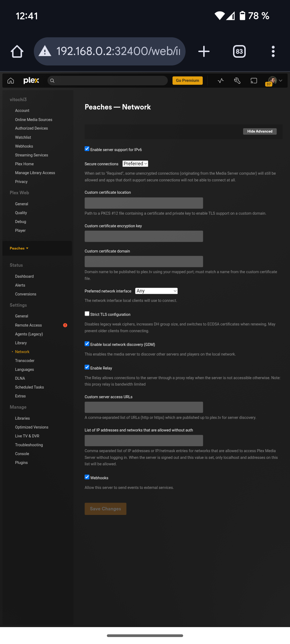Click the Go Premium button
This screenshot has height=644, width=290.
point(187,81)
